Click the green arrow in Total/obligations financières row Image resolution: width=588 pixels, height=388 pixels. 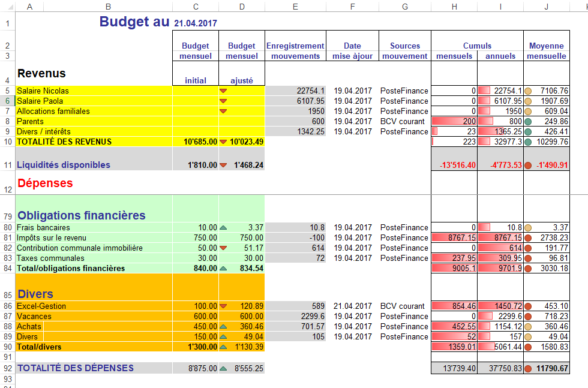(x=223, y=269)
